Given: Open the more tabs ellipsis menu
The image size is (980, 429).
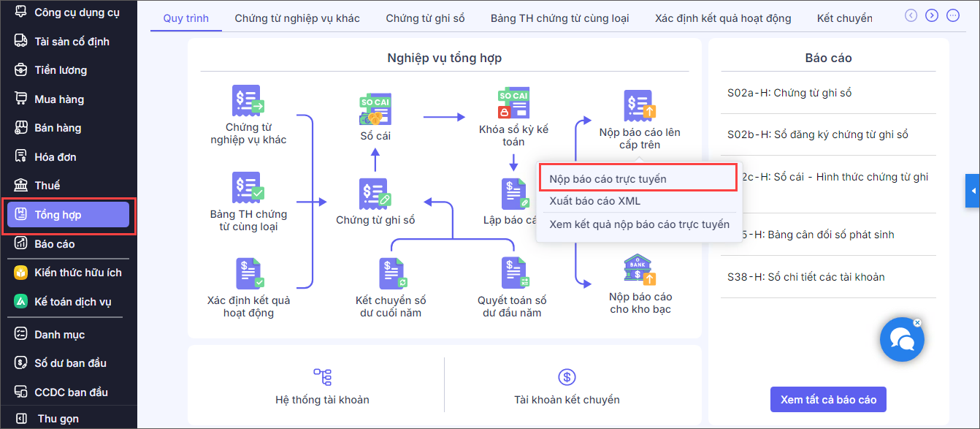Looking at the screenshot, I should pos(952,15).
